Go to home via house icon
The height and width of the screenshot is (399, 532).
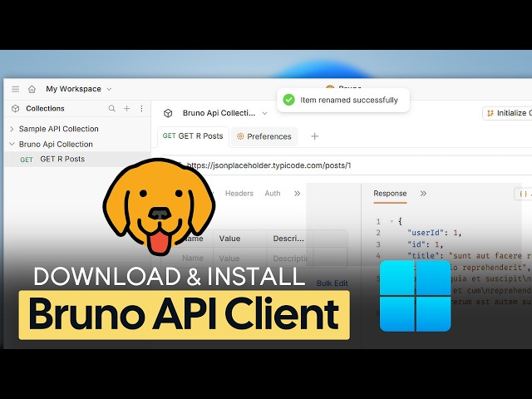pos(32,89)
